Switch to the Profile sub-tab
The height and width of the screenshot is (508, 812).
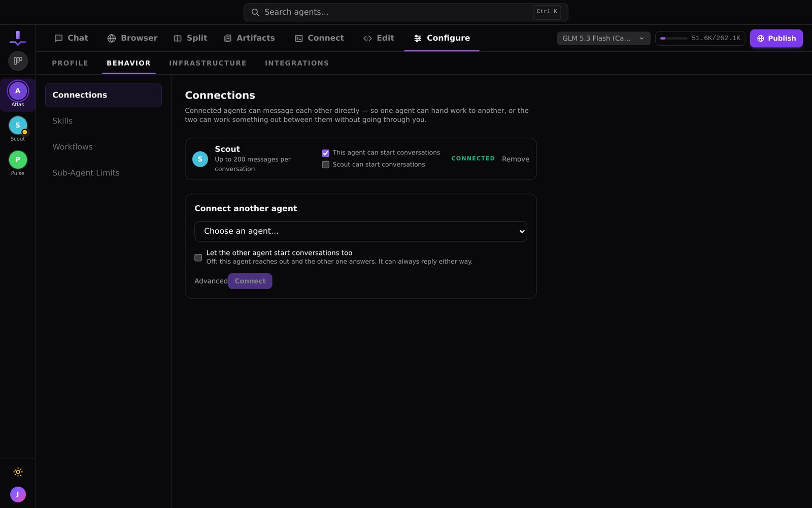[70, 63]
